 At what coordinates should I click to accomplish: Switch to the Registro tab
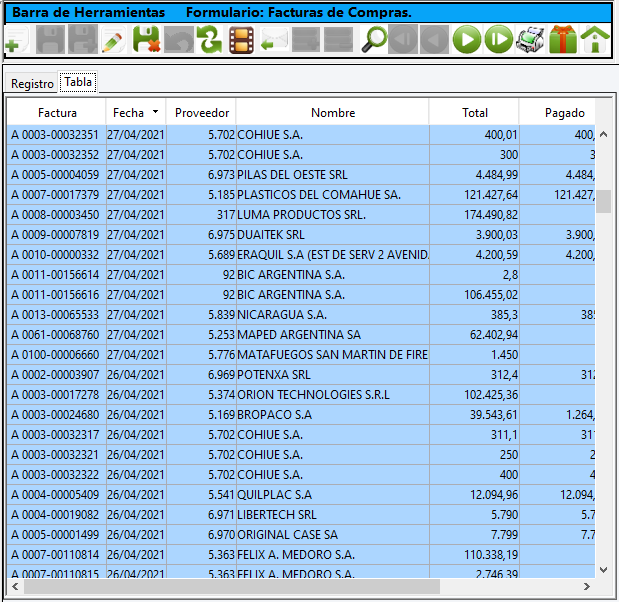pos(32,84)
